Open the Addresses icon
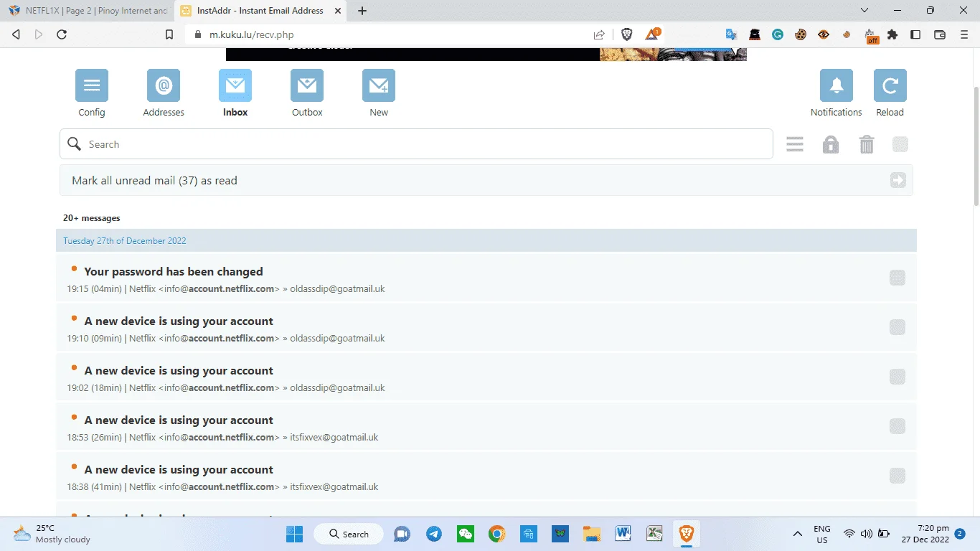The width and height of the screenshot is (980, 551). (164, 85)
